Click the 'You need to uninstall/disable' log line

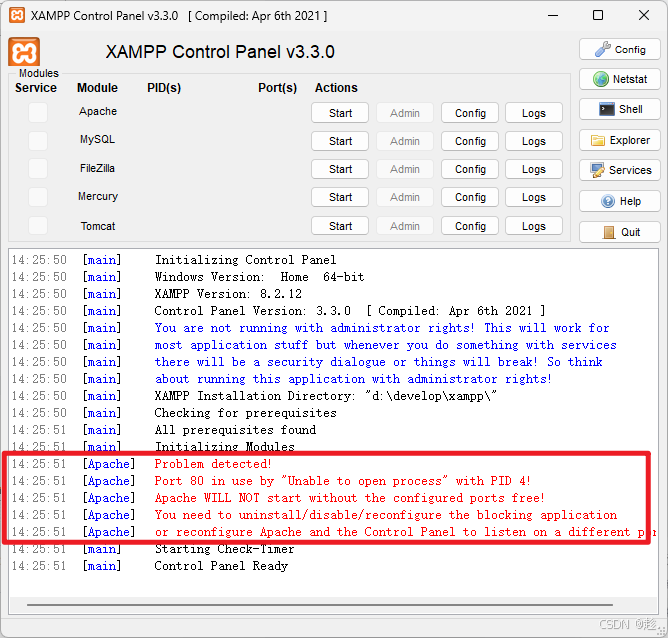click(386, 515)
